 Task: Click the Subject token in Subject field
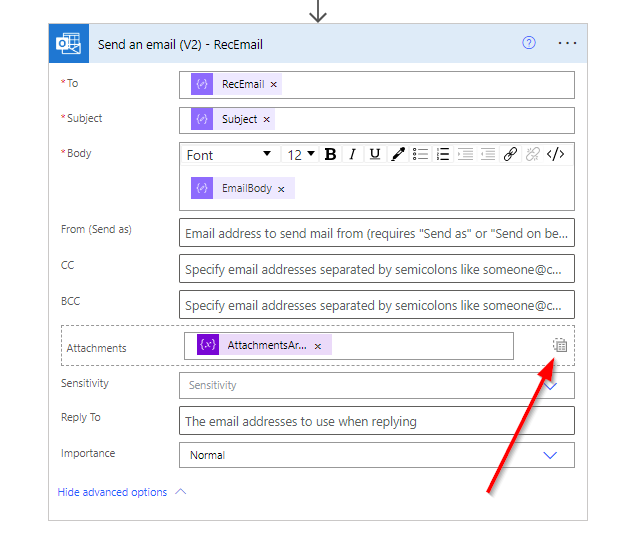click(233, 119)
